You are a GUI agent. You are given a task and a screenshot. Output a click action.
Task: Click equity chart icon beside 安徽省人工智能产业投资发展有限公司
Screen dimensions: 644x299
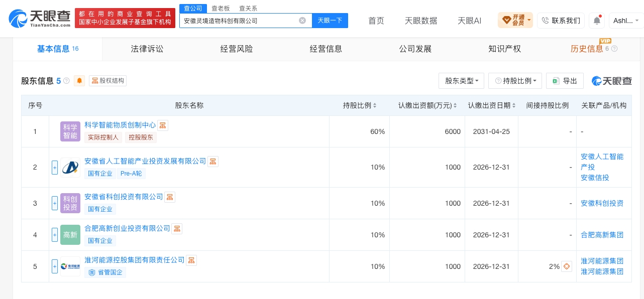[x=213, y=162]
